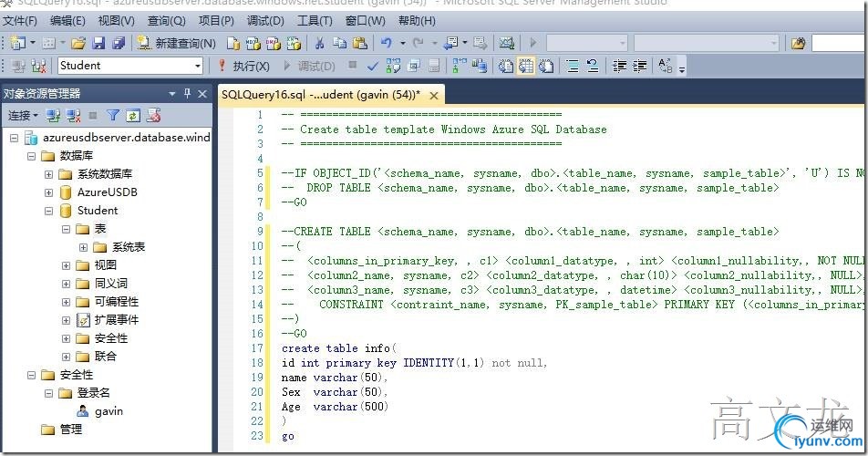Click Display Estimated Execution Plan icon
The image size is (868, 456).
pyautogui.click(x=393, y=67)
